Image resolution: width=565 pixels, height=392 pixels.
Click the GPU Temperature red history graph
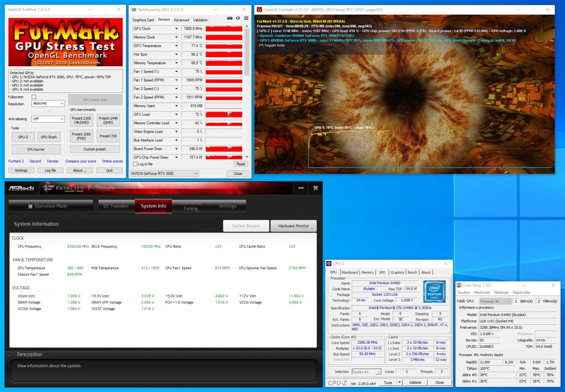(224, 46)
